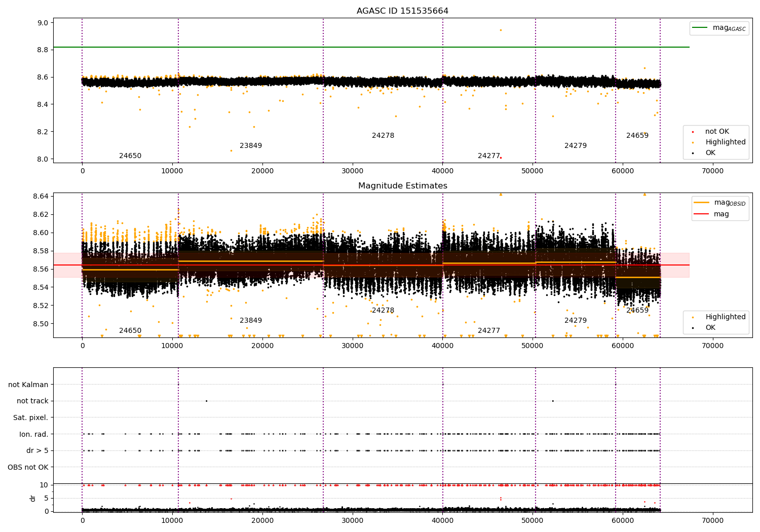This screenshot has height=532, width=760.
Task: Click the red outlier point at magnitude 8.0
Action: point(501,158)
